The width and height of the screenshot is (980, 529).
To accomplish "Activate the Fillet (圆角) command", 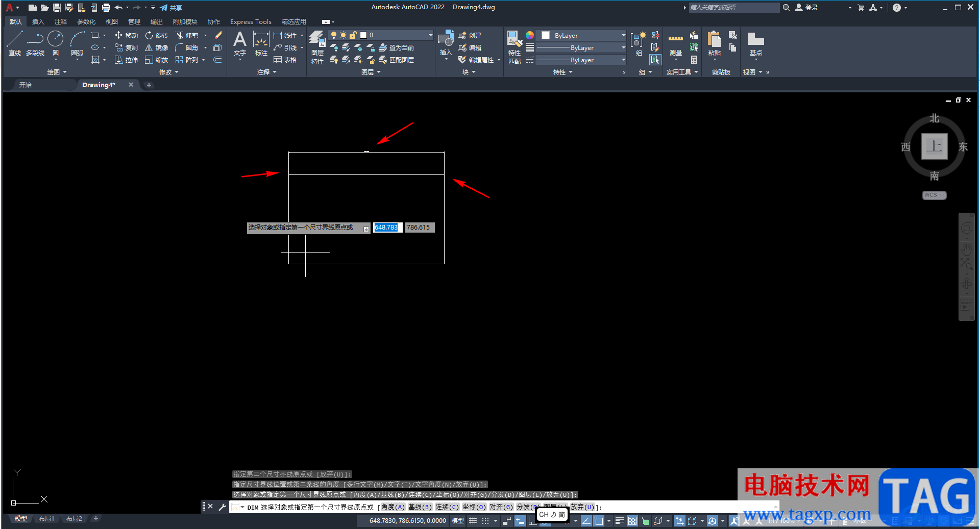I will pos(187,47).
